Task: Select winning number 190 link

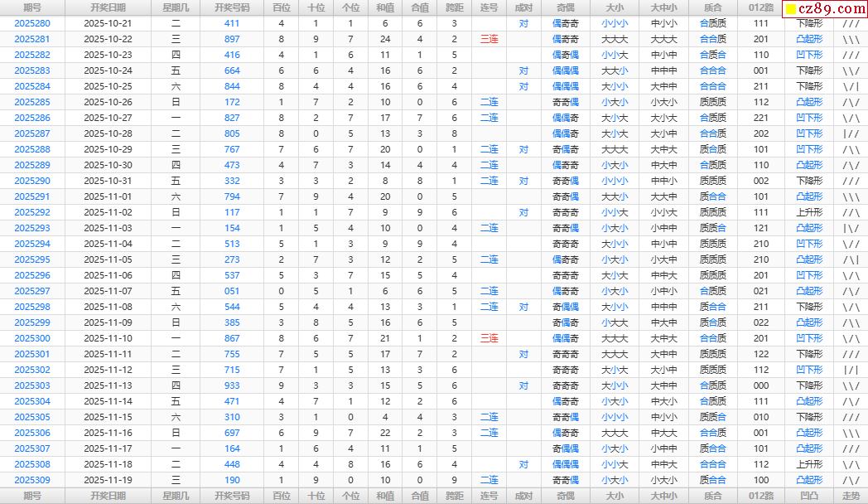Action: click(232, 480)
